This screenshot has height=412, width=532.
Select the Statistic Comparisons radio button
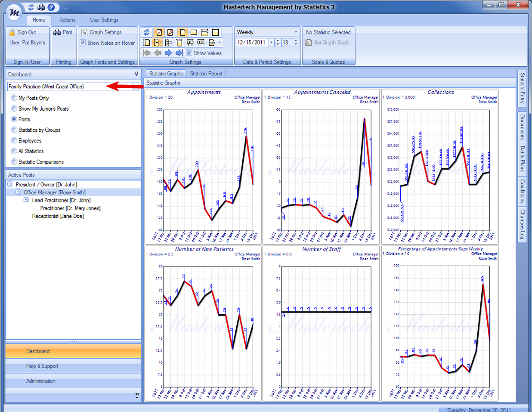14,162
